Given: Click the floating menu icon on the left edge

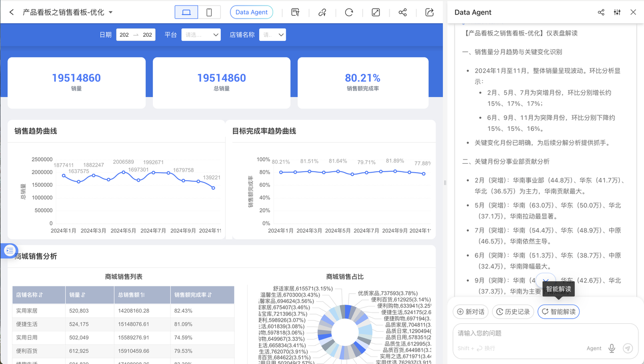Looking at the screenshot, I should click(10, 250).
